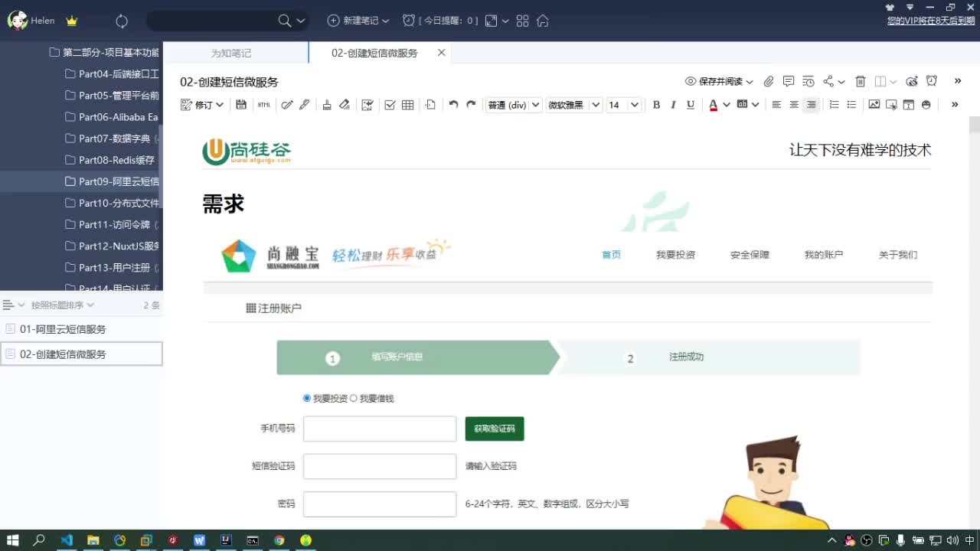Click the eraser clear formatting icon
Image resolution: width=980 pixels, height=551 pixels.
click(345, 105)
